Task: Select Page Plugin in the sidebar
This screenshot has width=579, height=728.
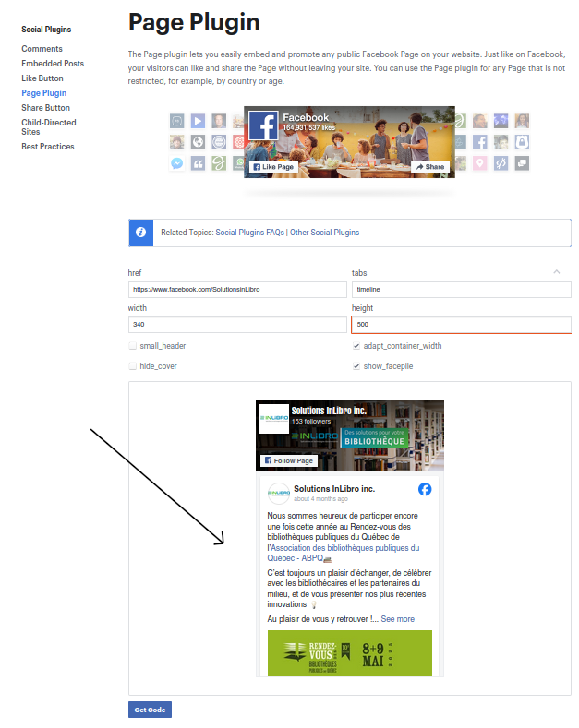Action: 44,93
